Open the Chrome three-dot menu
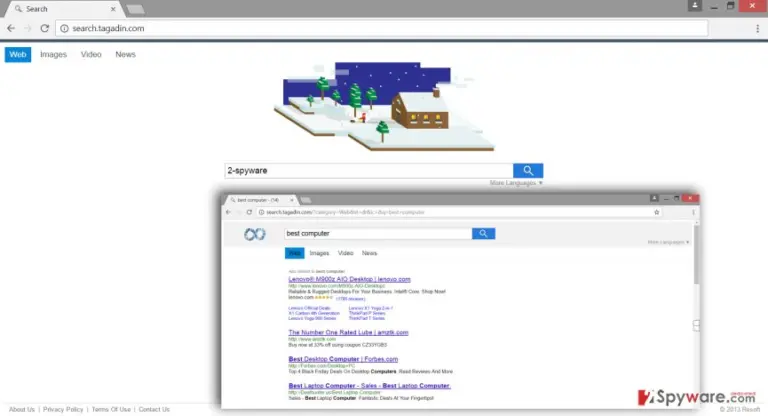The height and width of the screenshot is (416, 768). (x=757, y=28)
